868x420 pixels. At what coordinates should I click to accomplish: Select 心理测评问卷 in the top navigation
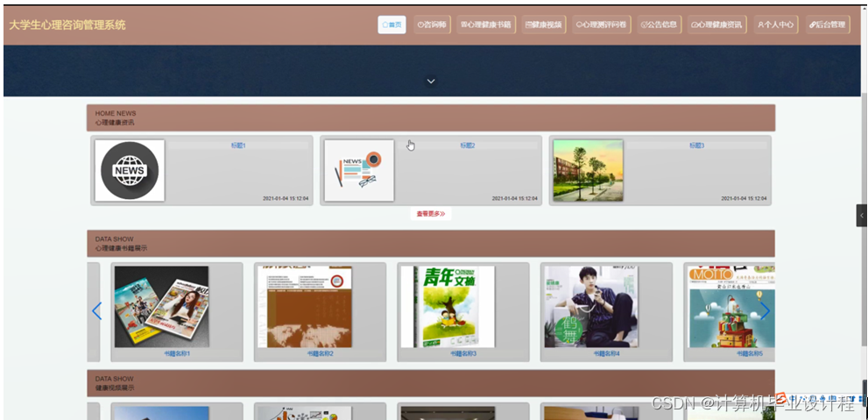pos(602,25)
